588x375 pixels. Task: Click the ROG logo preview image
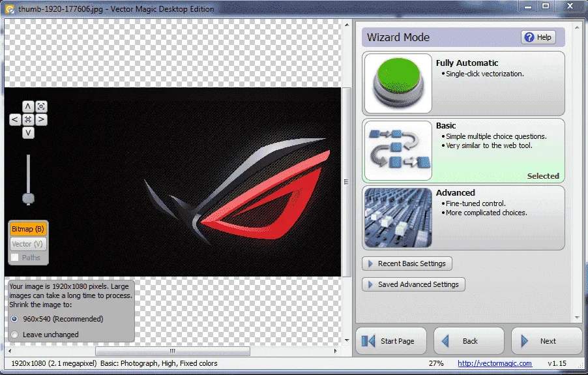tap(173, 182)
